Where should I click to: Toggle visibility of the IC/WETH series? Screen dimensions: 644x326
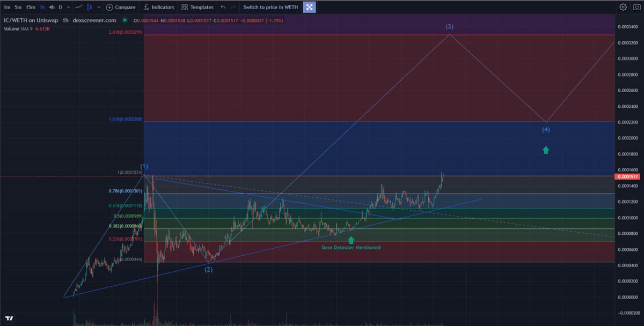click(x=125, y=20)
